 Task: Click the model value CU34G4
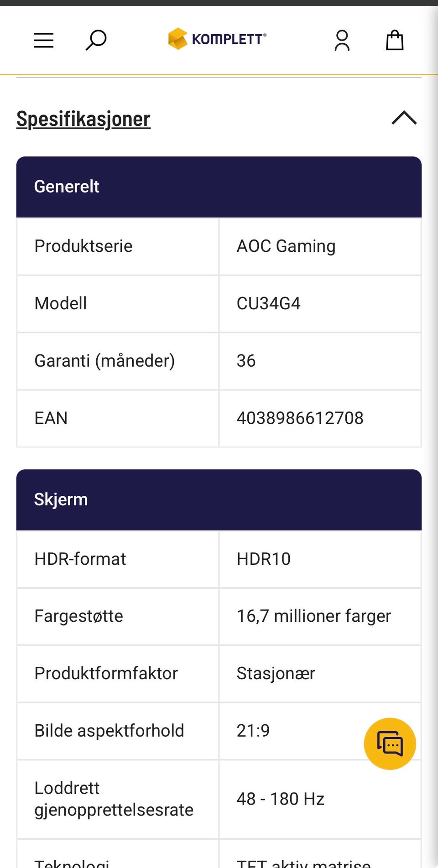(x=268, y=303)
